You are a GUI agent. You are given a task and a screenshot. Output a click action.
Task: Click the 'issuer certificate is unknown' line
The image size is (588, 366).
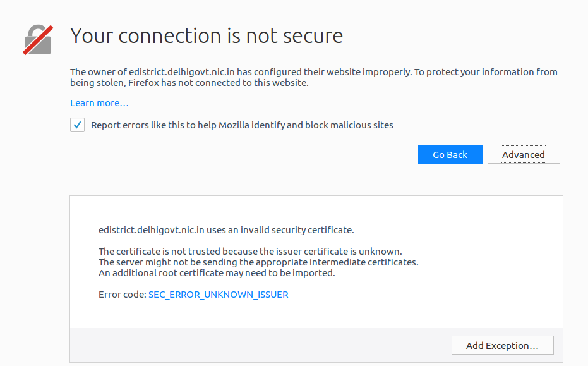250,251
